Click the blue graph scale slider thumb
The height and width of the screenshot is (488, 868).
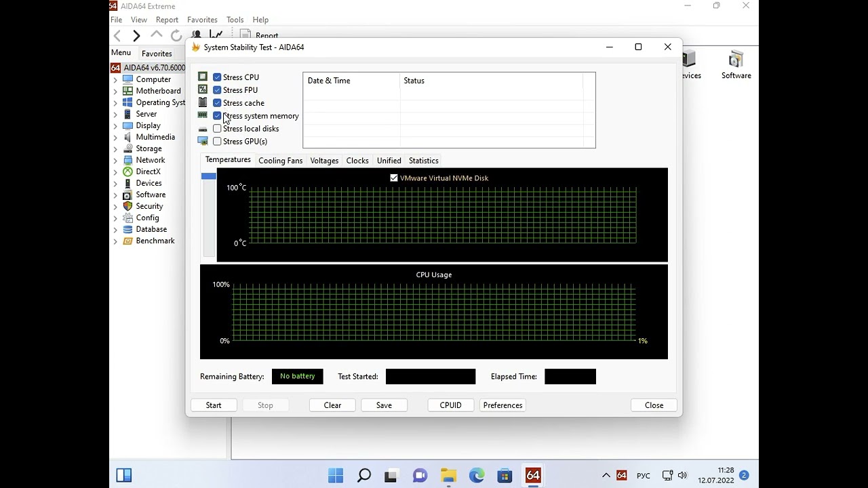[208, 176]
